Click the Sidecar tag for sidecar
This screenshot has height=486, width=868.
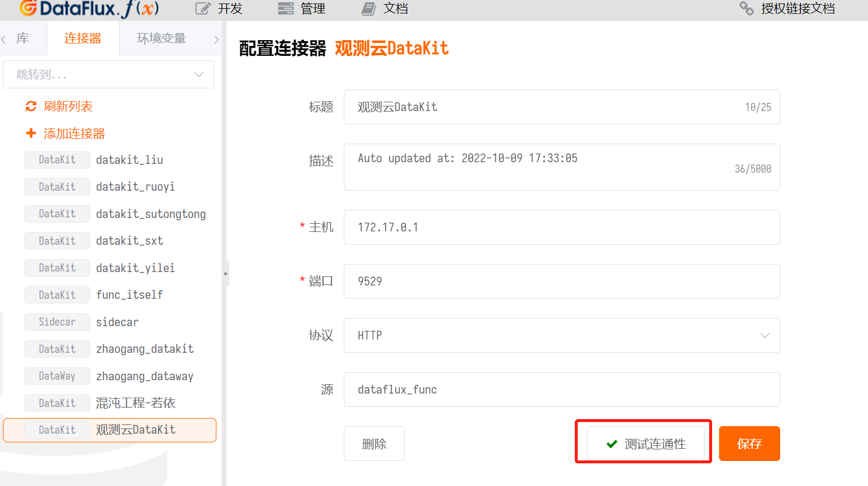[x=57, y=322]
